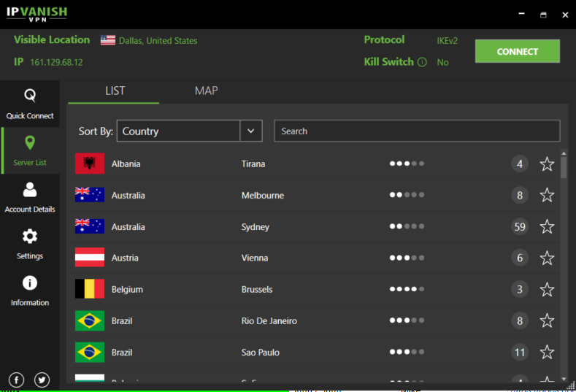Click the scrollbar up arrow
576x392 pixels.
click(x=564, y=153)
